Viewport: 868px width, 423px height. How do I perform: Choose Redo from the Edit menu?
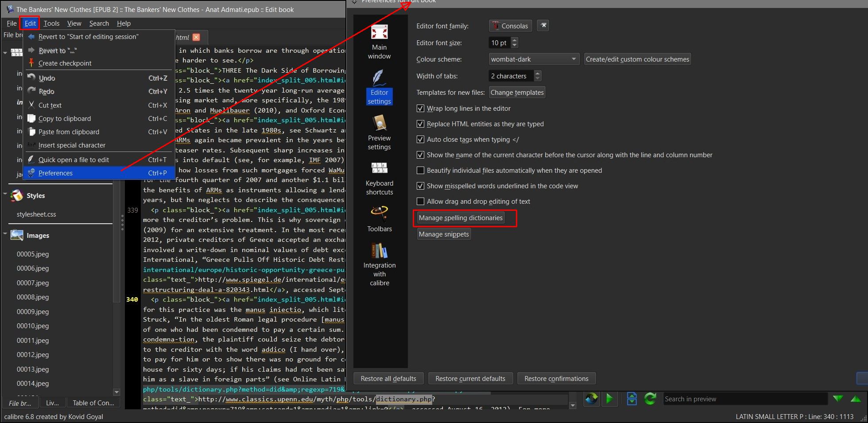point(99,92)
